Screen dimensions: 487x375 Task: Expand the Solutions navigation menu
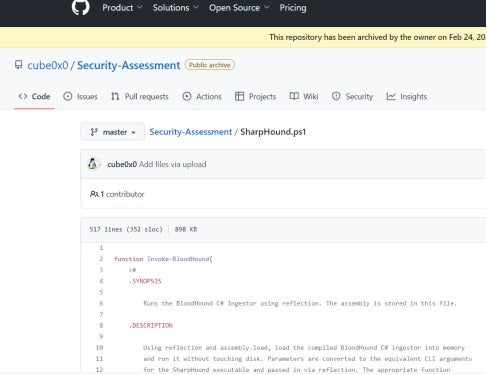[175, 8]
